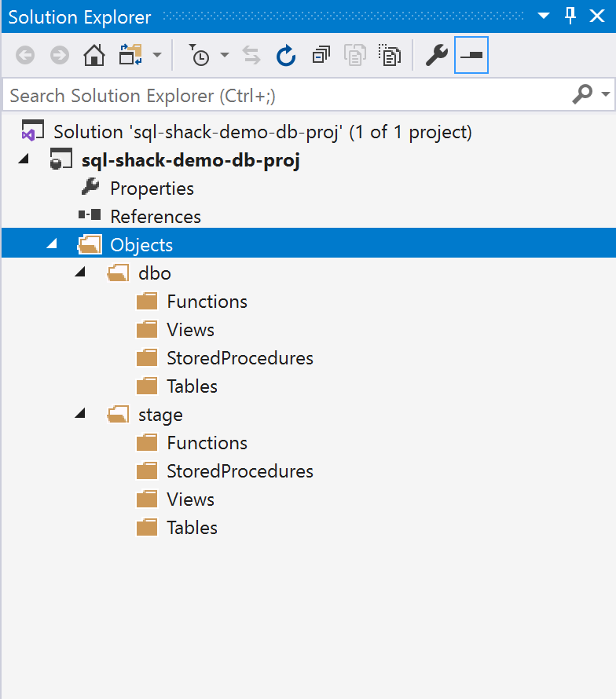Click the Pending Changes Filter clock icon
616x699 pixels.
coord(200,55)
